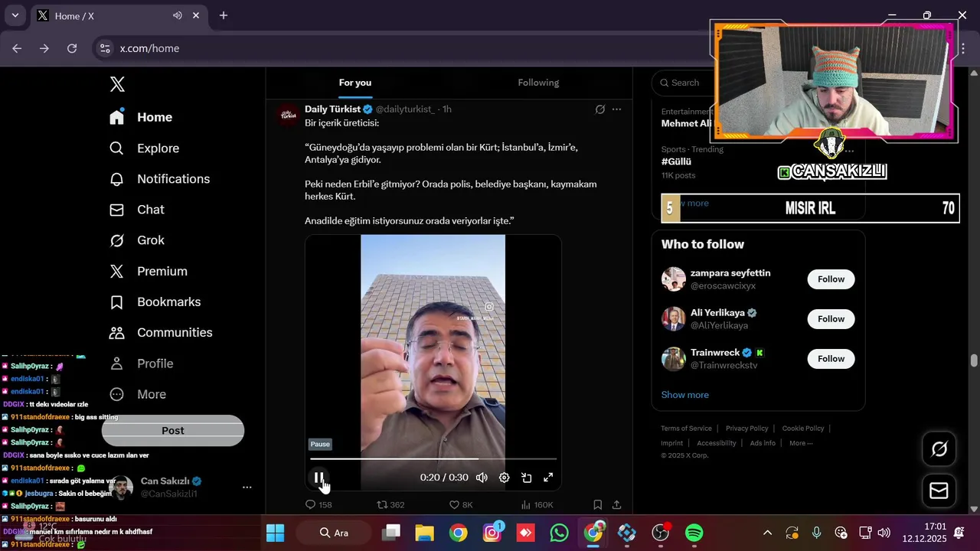Viewport: 980px width, 551px height.
Task: Open account menu dots beside Can Sakızlı
Action: [x=247, y=487]
